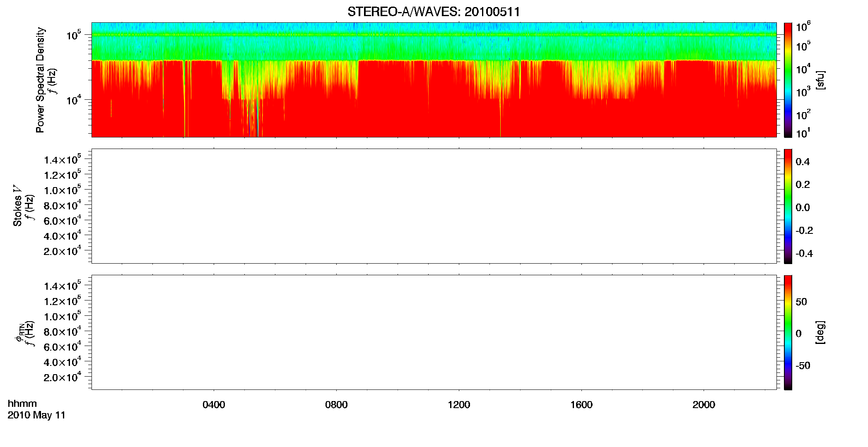Click the 1200 time axis label

pos(459,405)
